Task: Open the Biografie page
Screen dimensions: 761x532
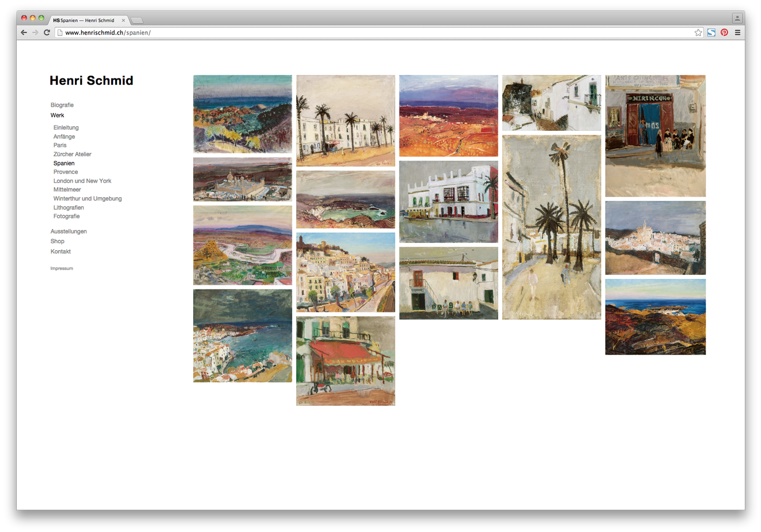Action: tap(62, 105)
